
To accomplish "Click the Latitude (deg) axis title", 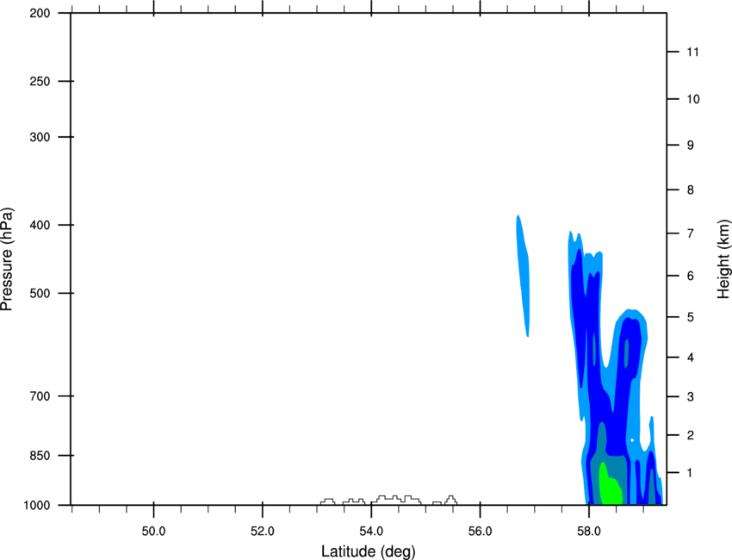I will coord(368,551).
